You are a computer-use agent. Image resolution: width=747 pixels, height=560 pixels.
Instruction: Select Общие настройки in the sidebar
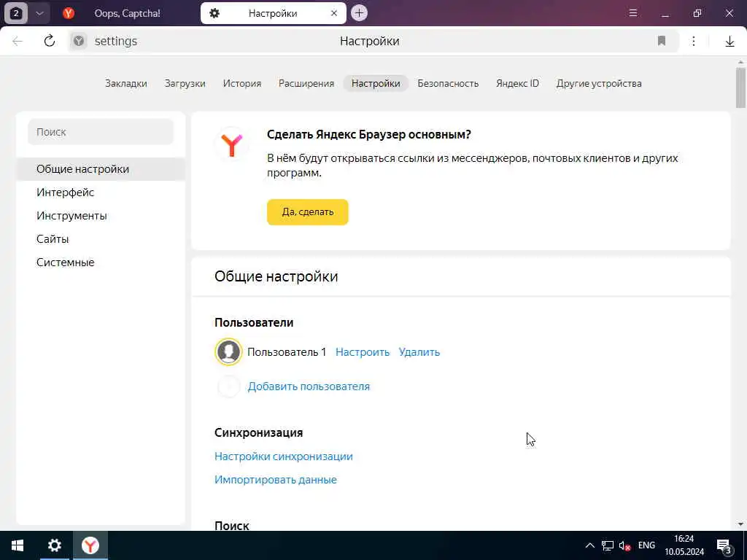coord(101,169)
